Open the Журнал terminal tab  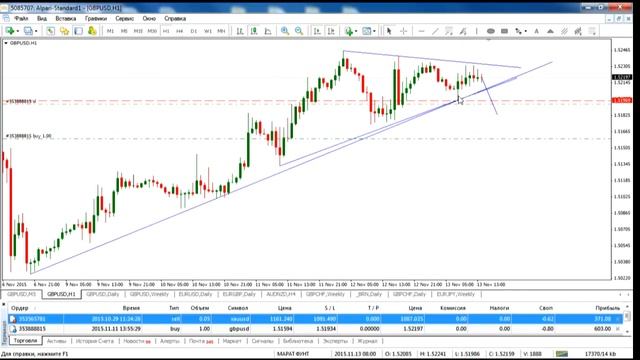pyautogui.click(x=367, y=341)
